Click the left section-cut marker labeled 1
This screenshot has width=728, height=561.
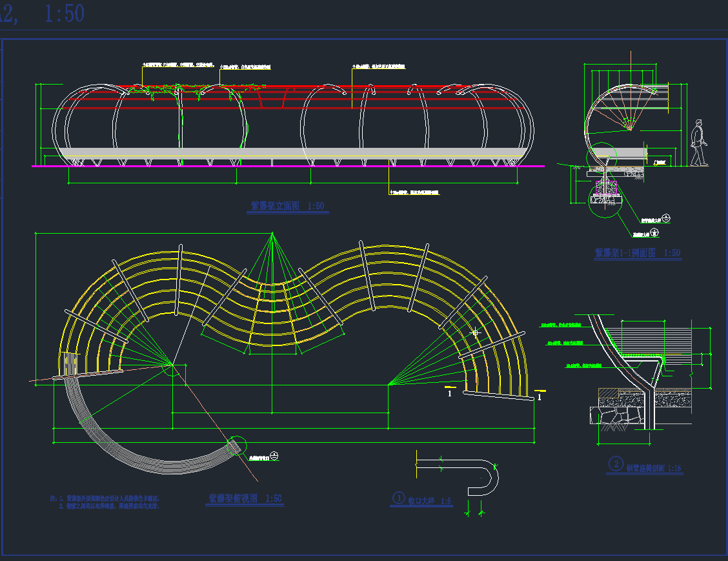pyautogui.click(x=450, y=392)
